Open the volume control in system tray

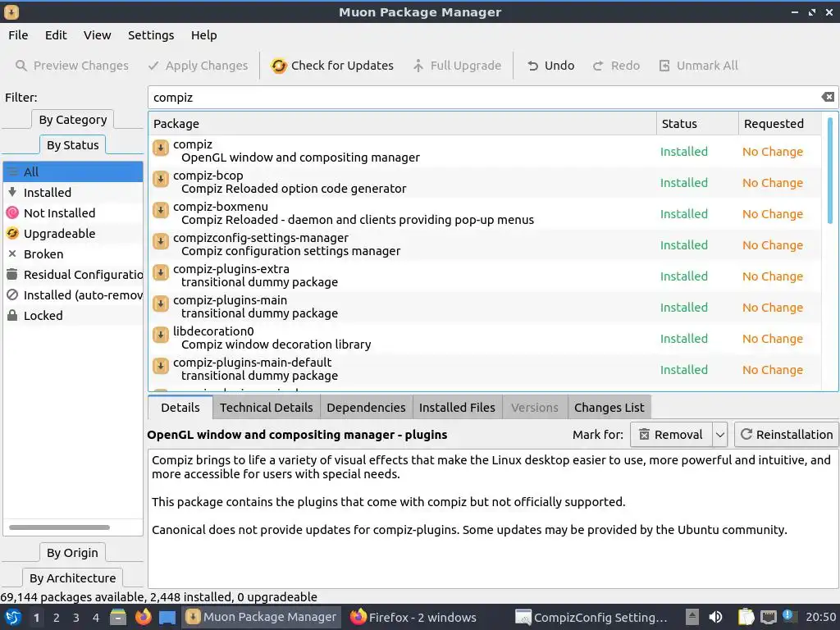tap(715, 617)
